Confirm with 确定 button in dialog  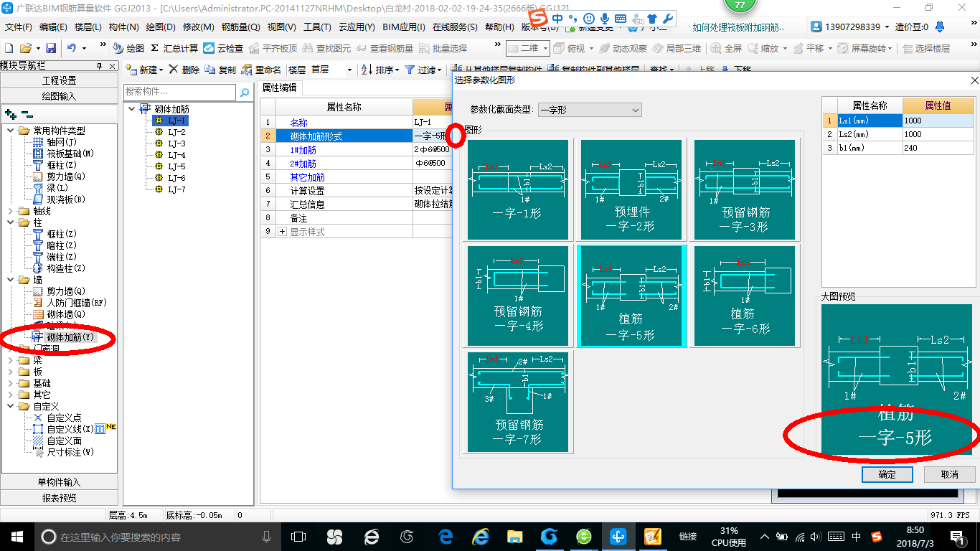887,474
